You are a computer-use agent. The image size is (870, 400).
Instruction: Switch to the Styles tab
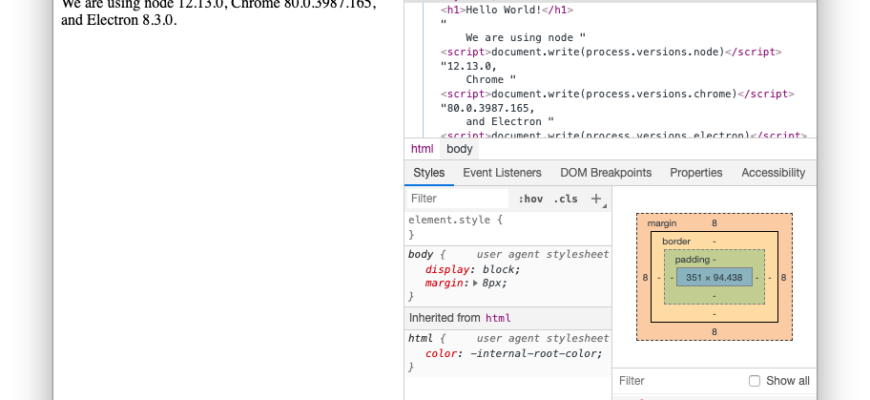tap(429, 173)
